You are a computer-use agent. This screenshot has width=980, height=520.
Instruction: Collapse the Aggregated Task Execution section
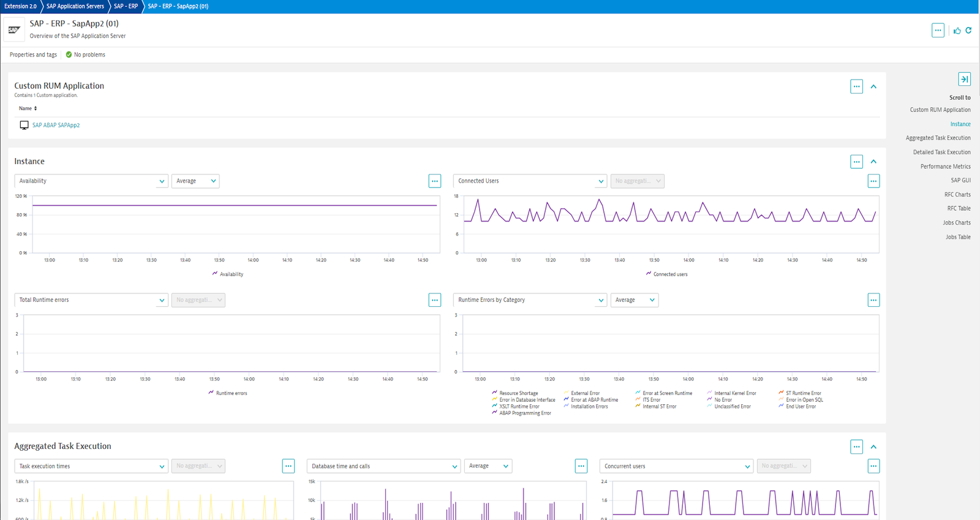click(873, 447)
